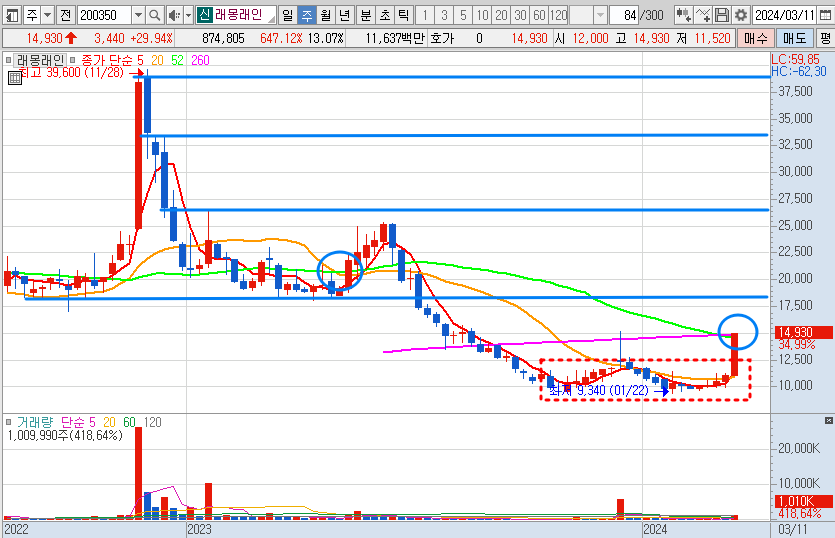Click the 03/11 date label at axis corner

click(793, 529)
